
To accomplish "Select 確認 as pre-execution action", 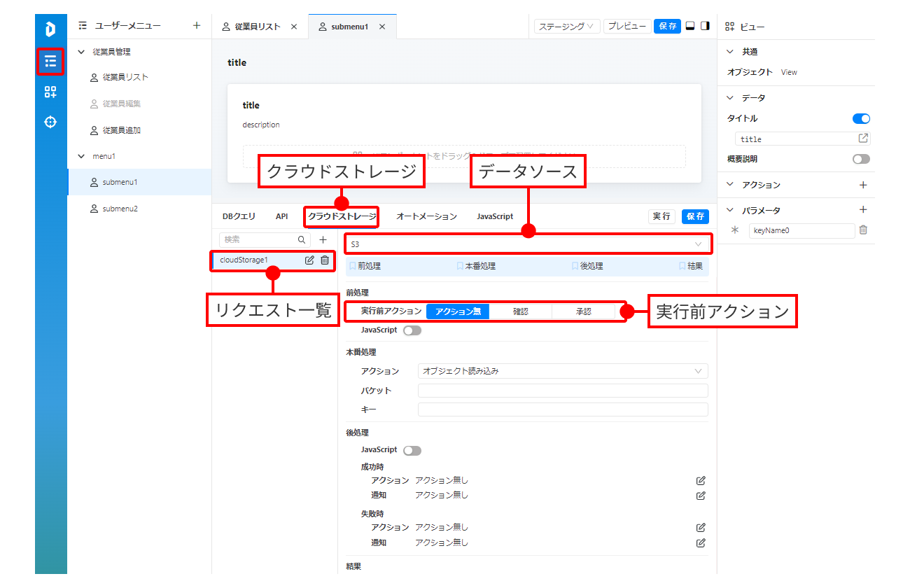I will pos(520,311).
